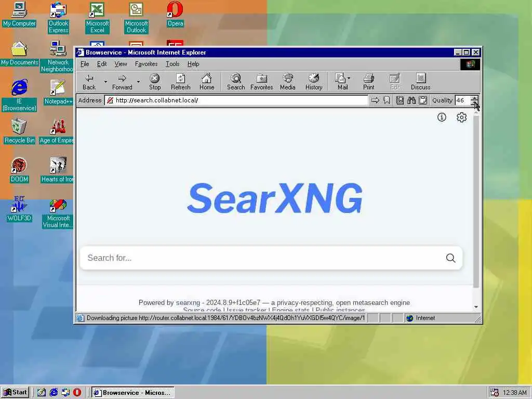Click the Browservice taskbar button
532x399 pixels.
133,393
